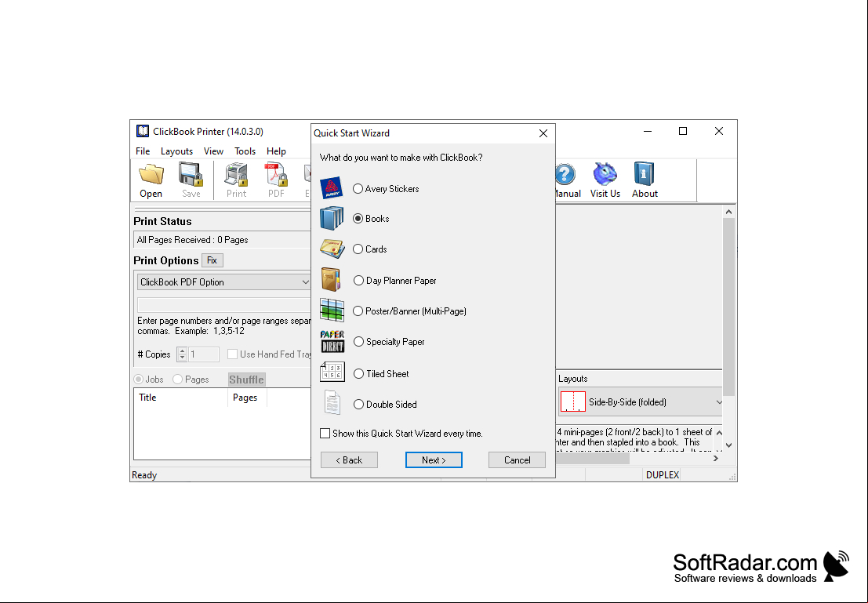Screen dimensions: 868x603
Task: Click the All Pages Received status text
Action: click(x=193, y=240)
